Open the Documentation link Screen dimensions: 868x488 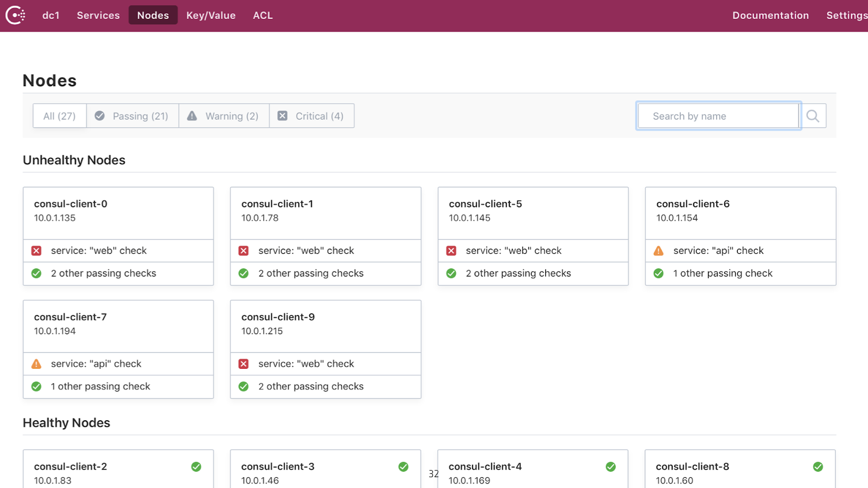(770, 15)
